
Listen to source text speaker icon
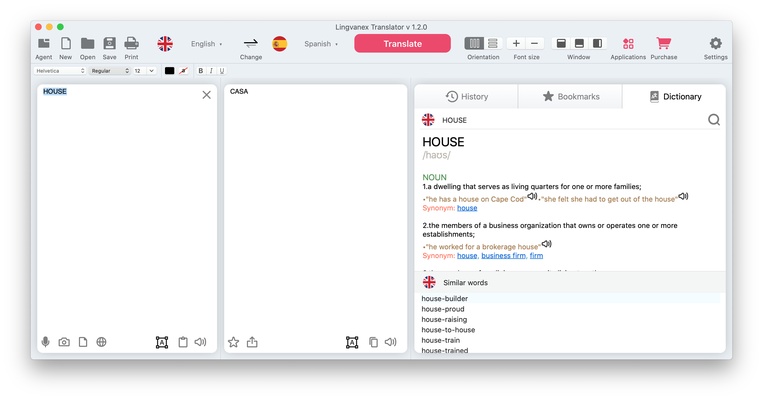(200, 342)
